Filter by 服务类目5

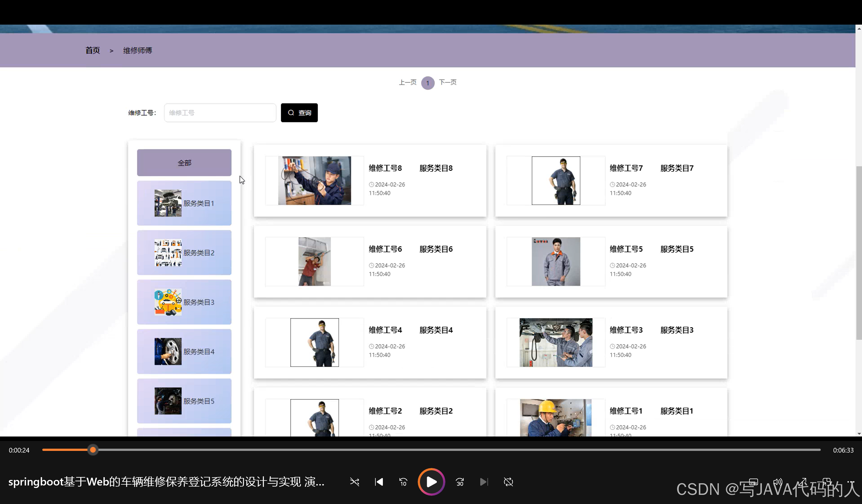(184, 401)
